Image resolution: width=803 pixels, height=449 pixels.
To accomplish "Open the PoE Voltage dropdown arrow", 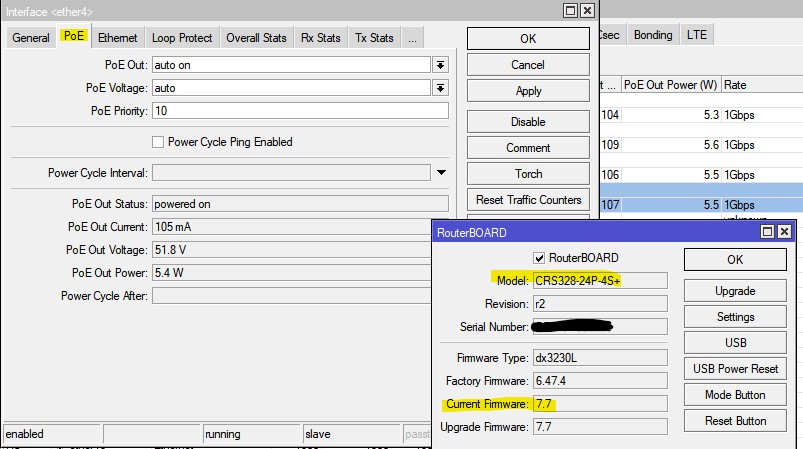I will [440, 88].
